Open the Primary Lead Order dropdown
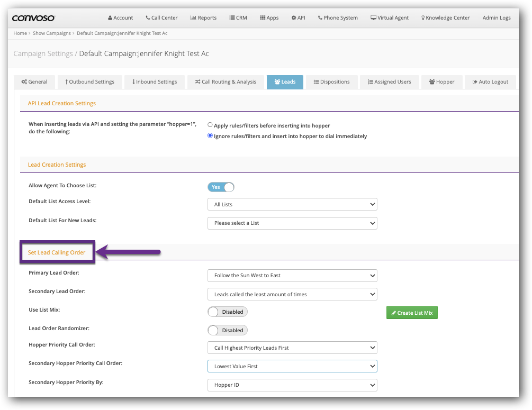532x410 pixels. [292, 276]
